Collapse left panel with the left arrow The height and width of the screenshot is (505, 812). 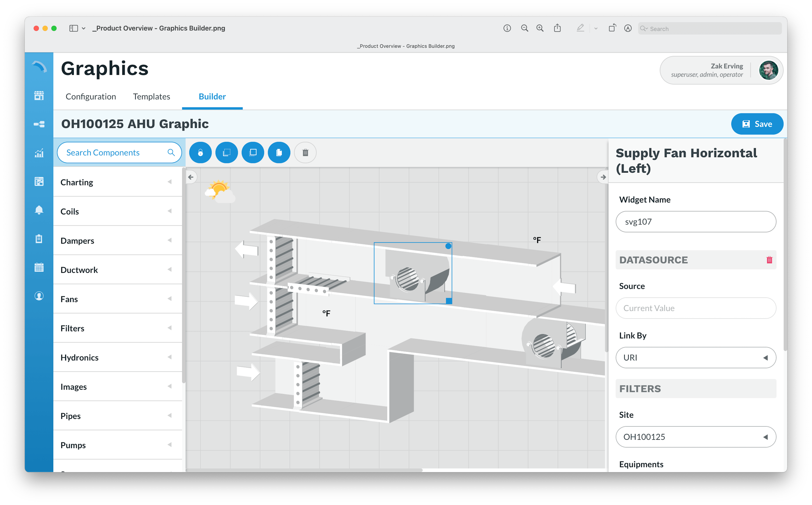pos(191,177)
